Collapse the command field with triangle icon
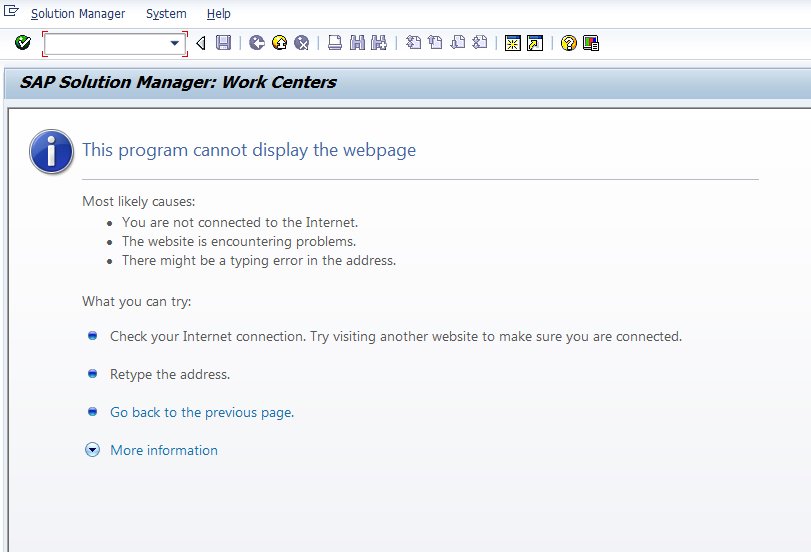811x552 pixels. coord(201,43)
